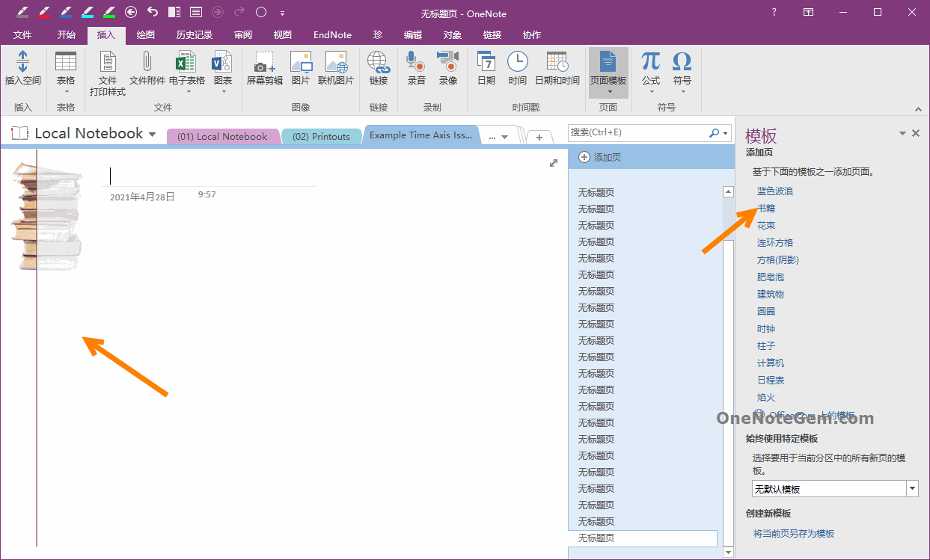Click the page list scrollbar down arrow
Viewport: 930px width, 560px height.
(729, 552)
